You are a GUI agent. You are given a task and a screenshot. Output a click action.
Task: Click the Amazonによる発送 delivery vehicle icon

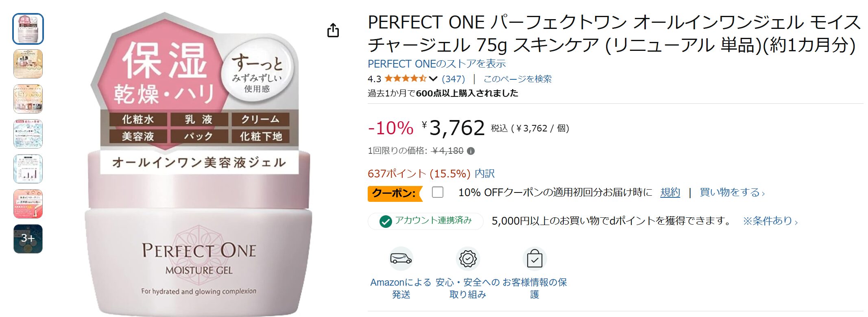click(400, 258)
